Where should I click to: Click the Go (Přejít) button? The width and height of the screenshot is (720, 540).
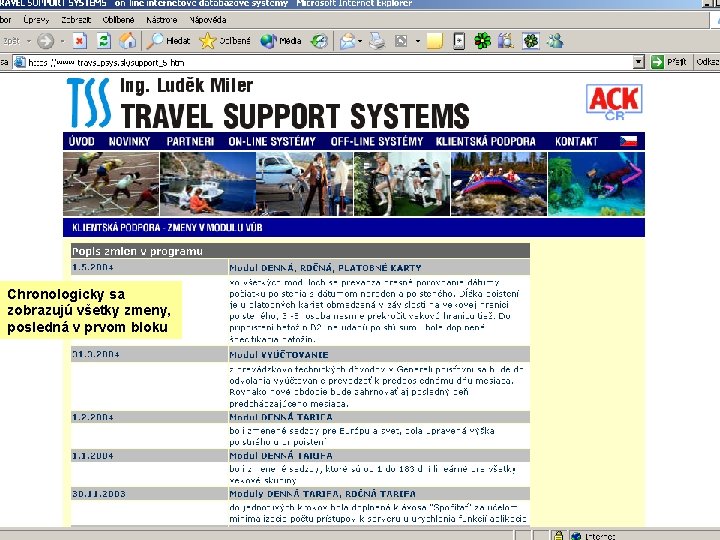click(669, 62)
